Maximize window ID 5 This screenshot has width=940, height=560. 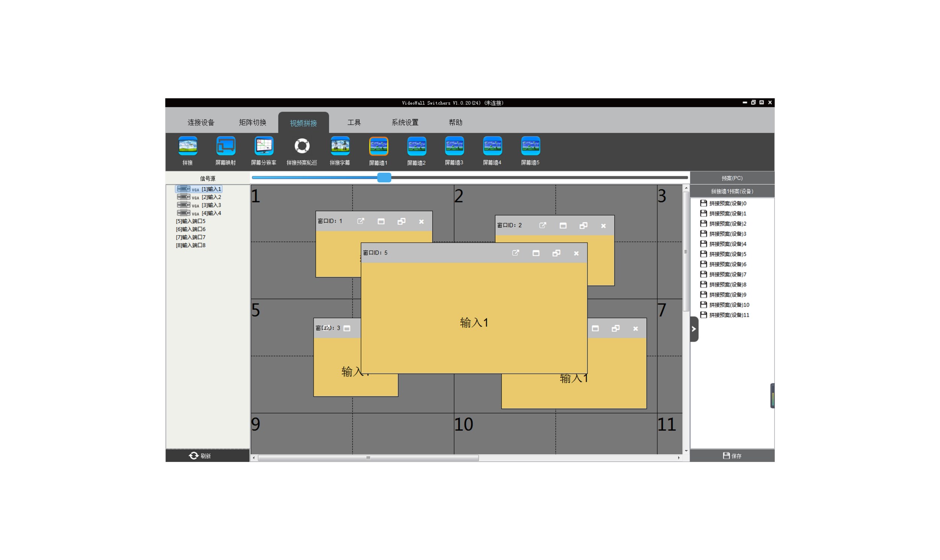[x=536, y=253]
